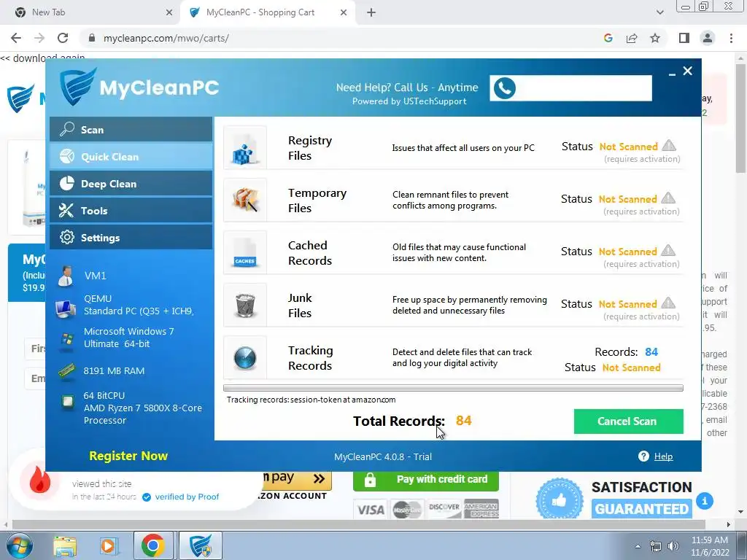Click the gear icon beside Settings
Screen dimensions: 747x560
point(66,237)
